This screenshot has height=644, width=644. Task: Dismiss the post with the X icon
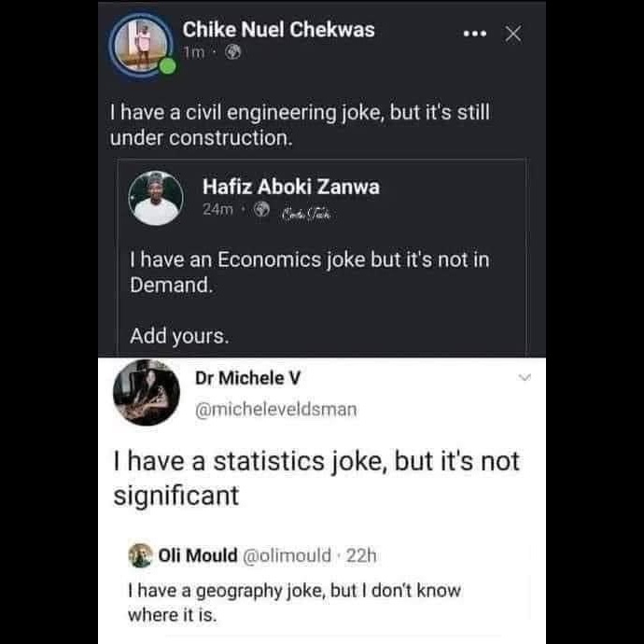pos(512,35)
